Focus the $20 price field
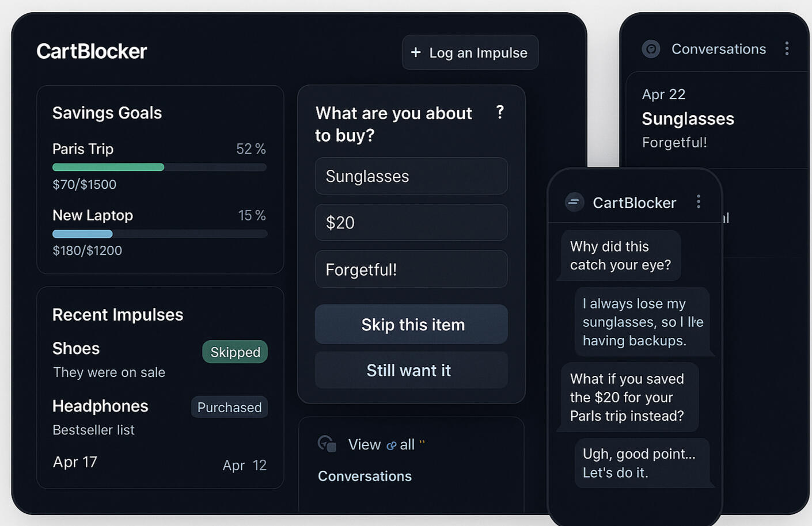The height and width of the screenshot is (526, 812). click(x=411, y=223)
